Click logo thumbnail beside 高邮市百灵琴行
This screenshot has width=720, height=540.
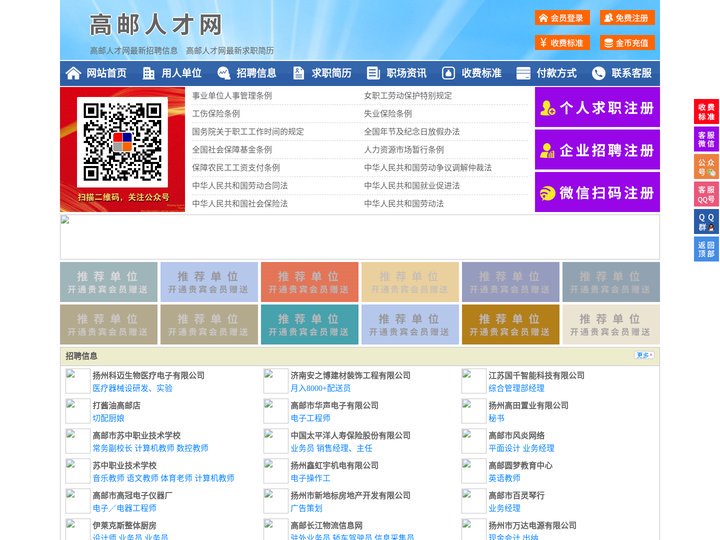point(473,501)
